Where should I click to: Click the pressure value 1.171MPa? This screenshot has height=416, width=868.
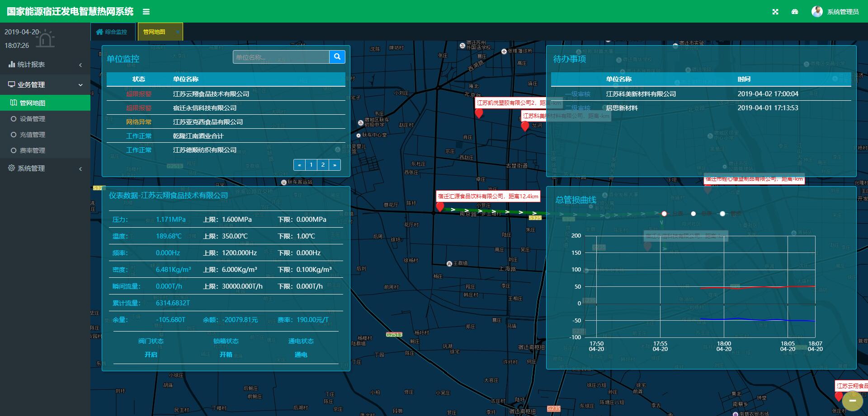[x=171, y=220]
